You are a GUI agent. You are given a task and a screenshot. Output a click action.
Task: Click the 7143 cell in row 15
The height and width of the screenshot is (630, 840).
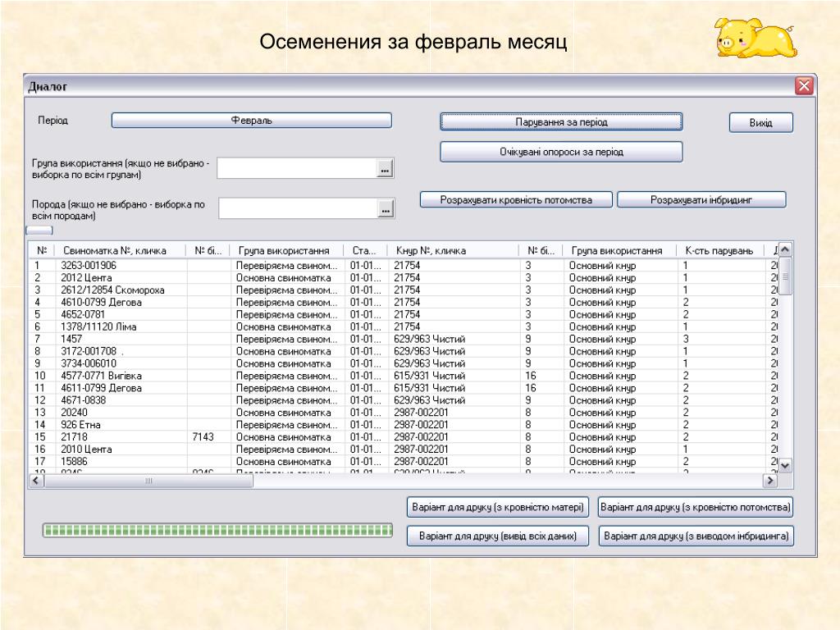point(203,438)
